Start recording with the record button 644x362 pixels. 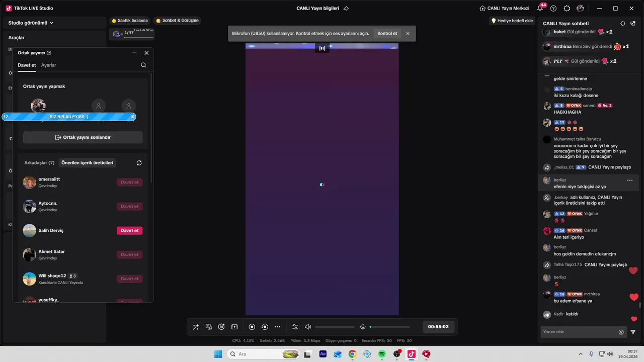pos(252,327)
